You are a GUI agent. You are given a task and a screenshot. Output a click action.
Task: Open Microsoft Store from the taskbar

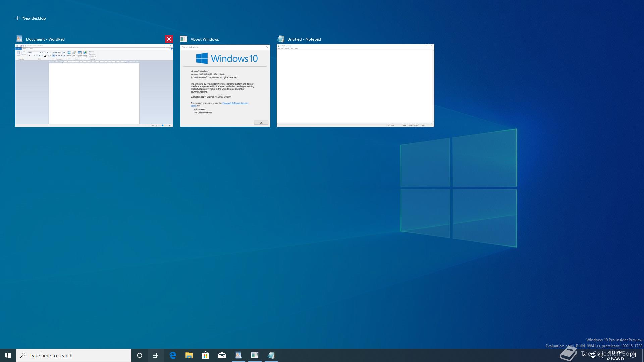tap(206, 355)
